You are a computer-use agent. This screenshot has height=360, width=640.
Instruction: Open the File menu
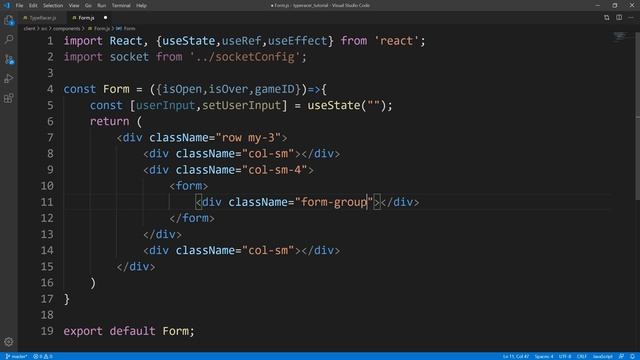(x=19, y=5)
